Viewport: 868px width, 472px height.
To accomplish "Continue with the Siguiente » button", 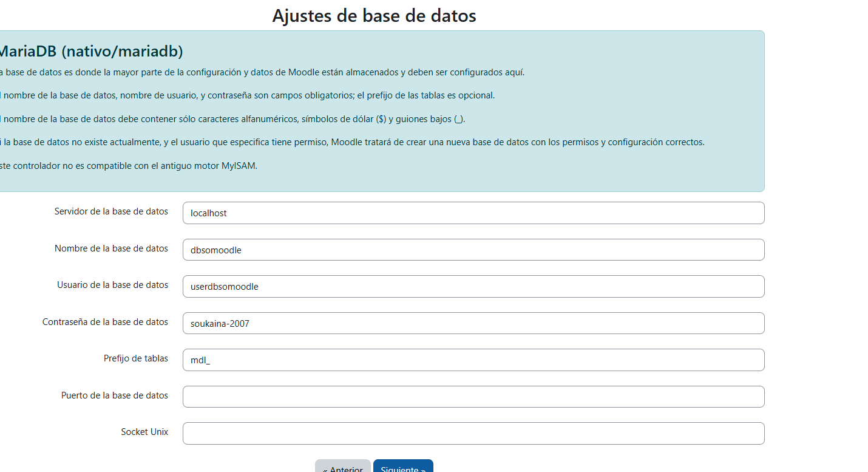I will click(403, 466).
